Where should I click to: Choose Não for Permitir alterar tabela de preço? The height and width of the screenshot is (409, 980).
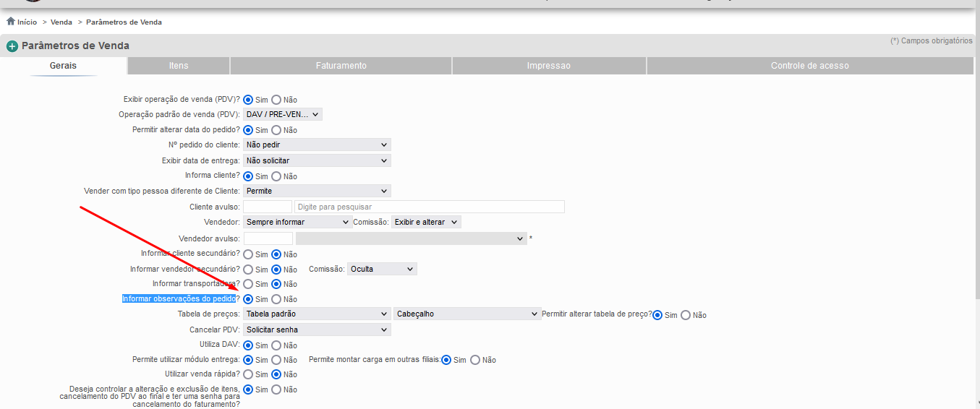(x=686, y=315)
